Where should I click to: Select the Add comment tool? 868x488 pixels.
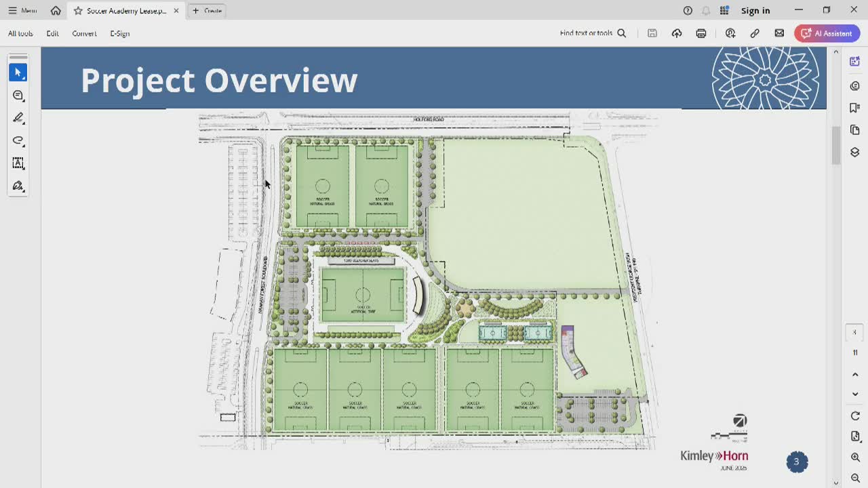(x=18, y=96)
